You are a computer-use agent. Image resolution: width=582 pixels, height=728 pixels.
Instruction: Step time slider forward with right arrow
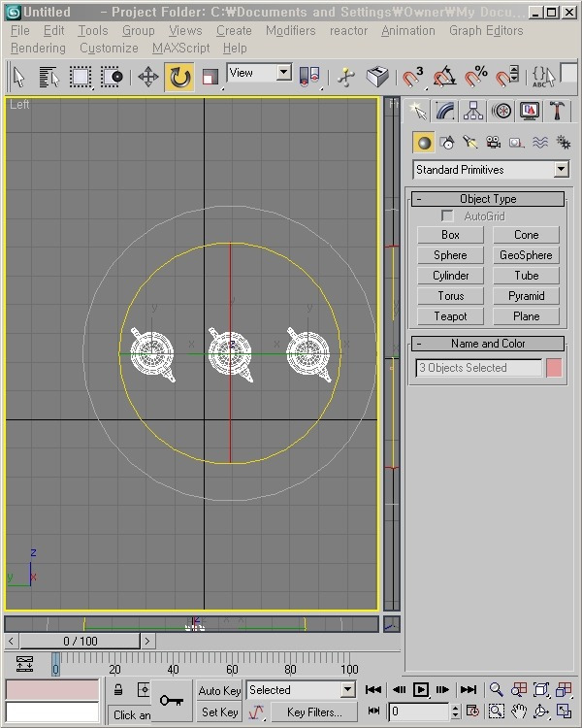click(147, 642)
